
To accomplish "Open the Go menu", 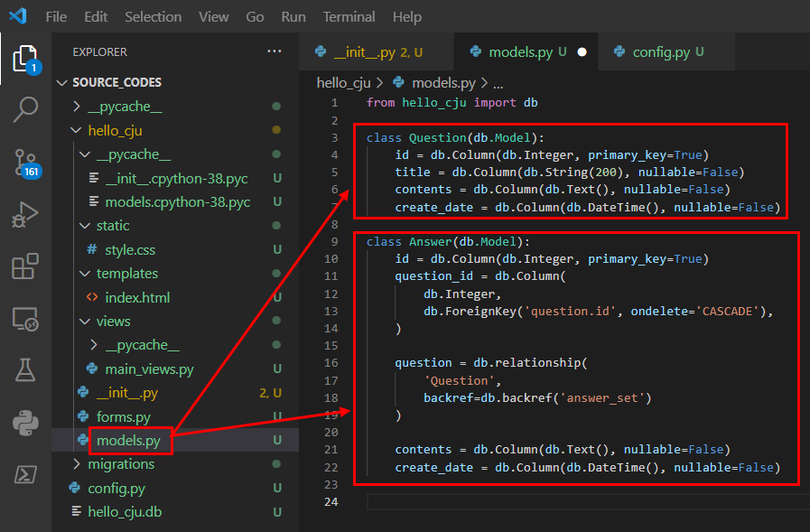I will tap(255, 17).
